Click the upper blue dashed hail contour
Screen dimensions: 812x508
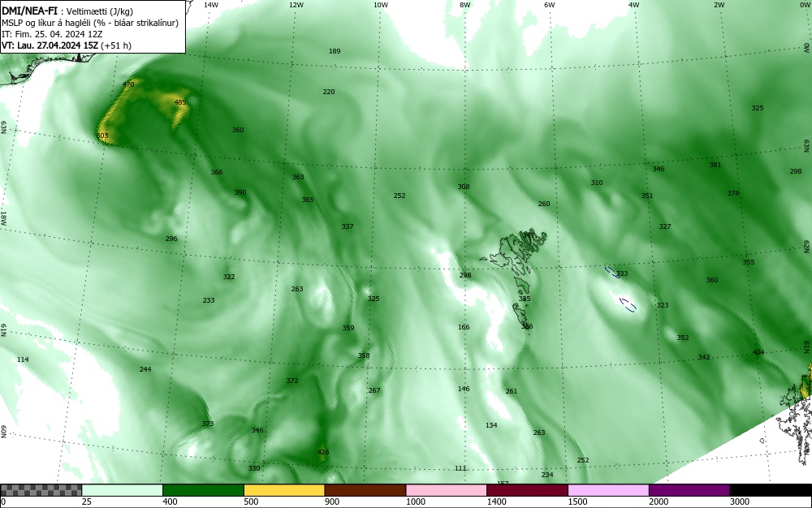pos(611,272)
